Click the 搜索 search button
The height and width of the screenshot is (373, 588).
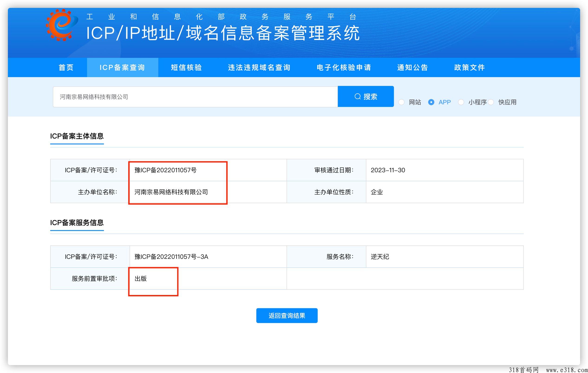[x=366, y=96]
